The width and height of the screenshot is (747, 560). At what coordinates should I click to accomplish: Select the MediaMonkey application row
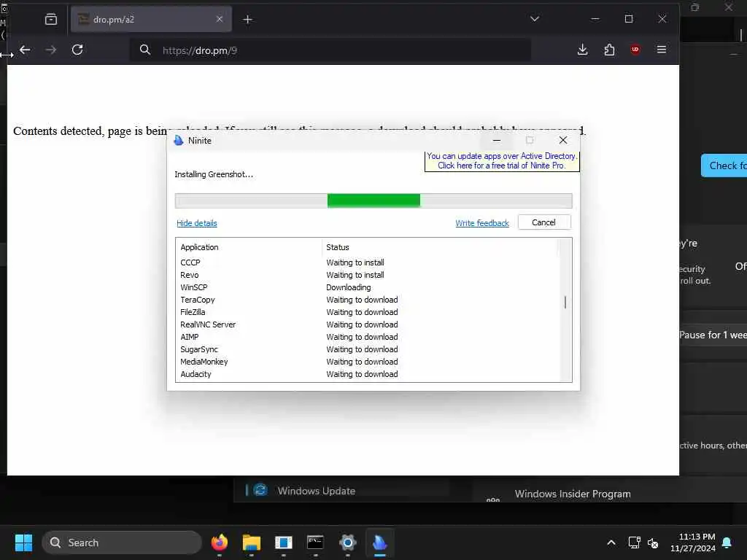tap(366, 362)
